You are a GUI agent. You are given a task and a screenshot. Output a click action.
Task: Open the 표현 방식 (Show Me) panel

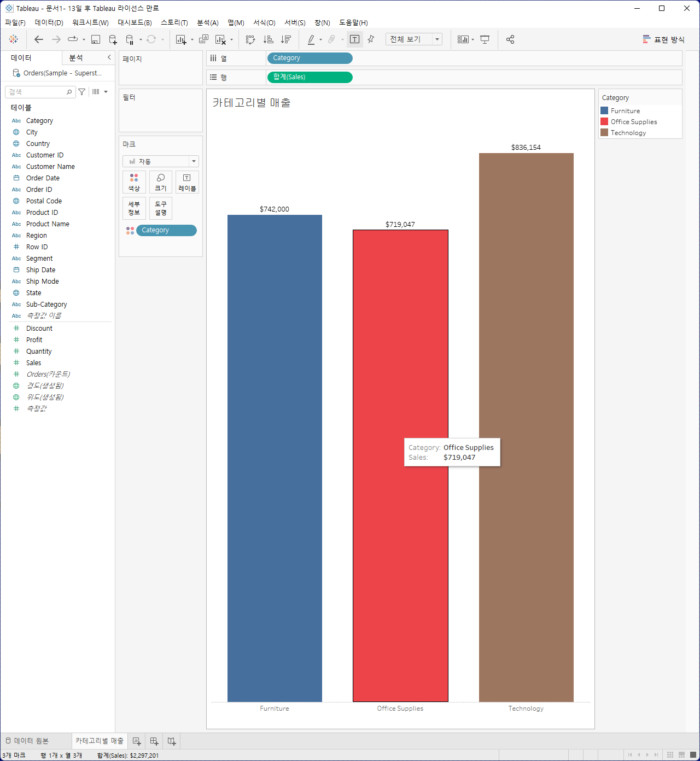663,39
